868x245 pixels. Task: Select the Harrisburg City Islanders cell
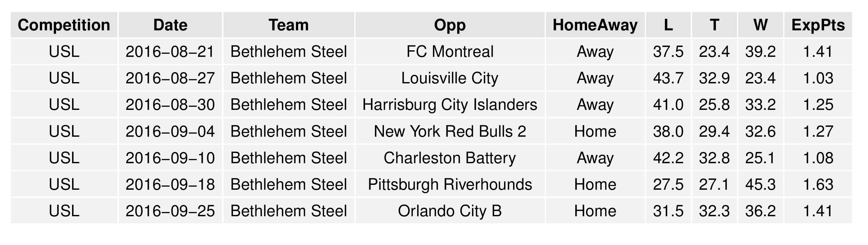tap(450, 105)
